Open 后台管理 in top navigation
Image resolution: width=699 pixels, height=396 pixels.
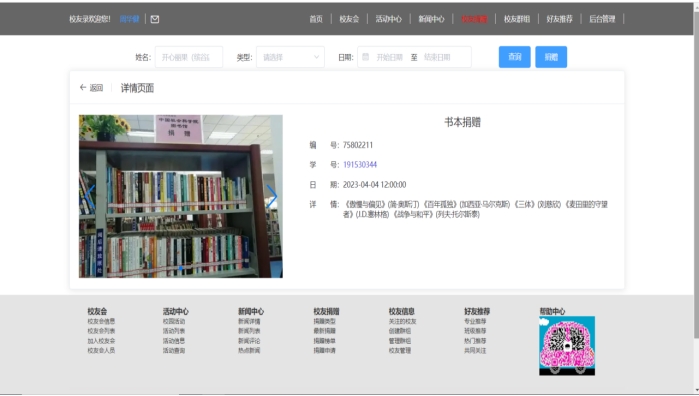click(x=602, y=19)
